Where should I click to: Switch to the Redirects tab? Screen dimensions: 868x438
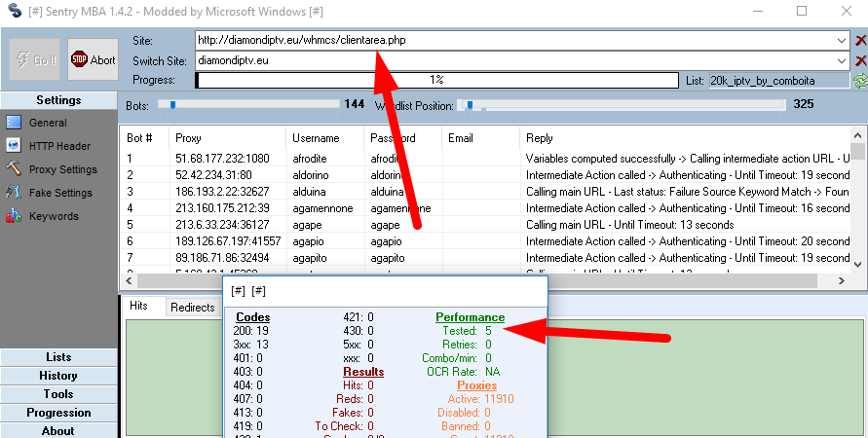pyautogui.click(x=192, y=307)
